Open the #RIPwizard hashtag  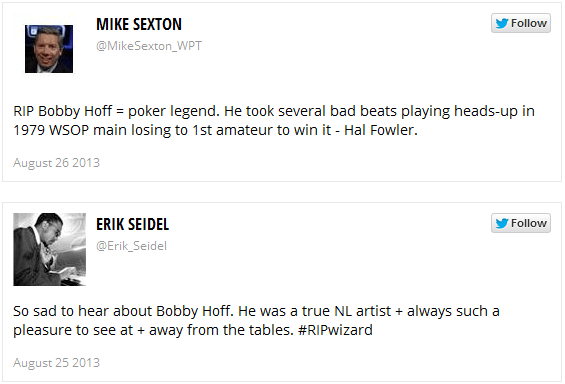pos(335,330)
